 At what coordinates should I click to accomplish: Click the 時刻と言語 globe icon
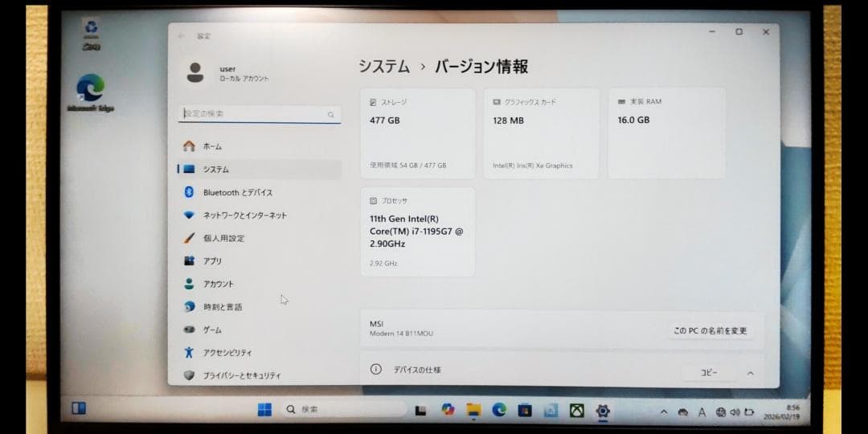click(x=190, y=307)
